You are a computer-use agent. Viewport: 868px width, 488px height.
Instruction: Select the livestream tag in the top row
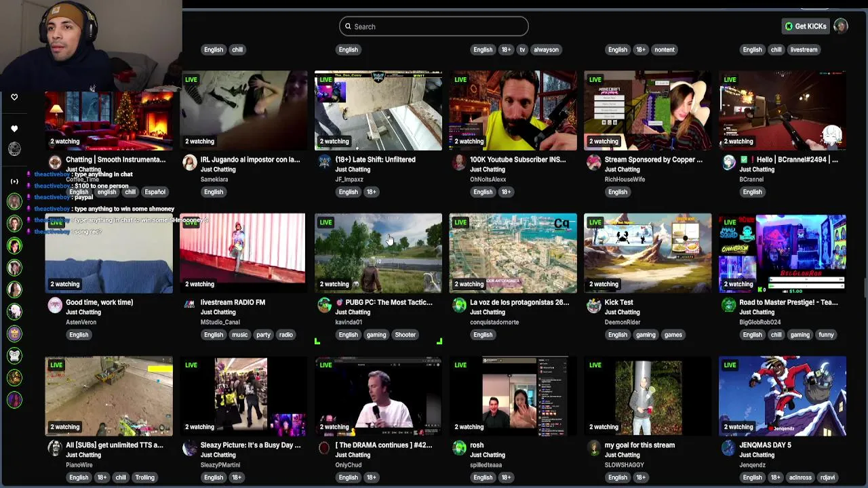(804, 49)
